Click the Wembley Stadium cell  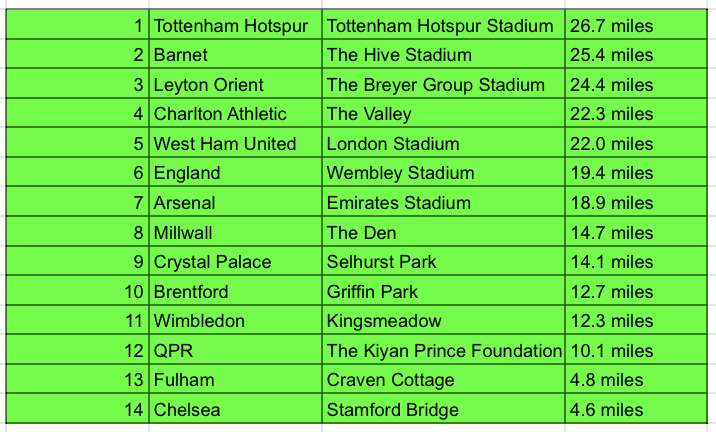443,172
